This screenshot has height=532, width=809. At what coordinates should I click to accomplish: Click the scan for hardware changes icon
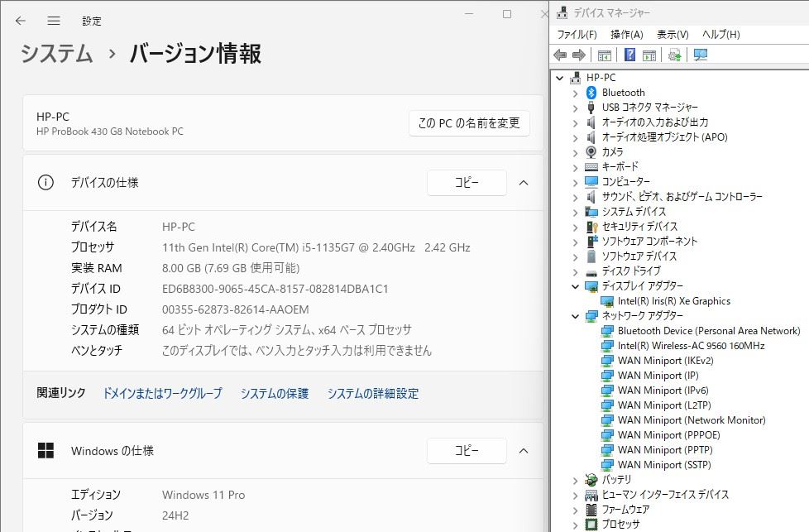coord(701,55)
